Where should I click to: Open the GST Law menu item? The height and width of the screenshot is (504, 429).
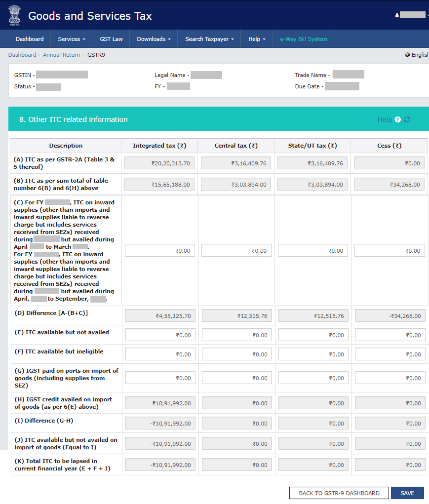click(x=112, y=39)
